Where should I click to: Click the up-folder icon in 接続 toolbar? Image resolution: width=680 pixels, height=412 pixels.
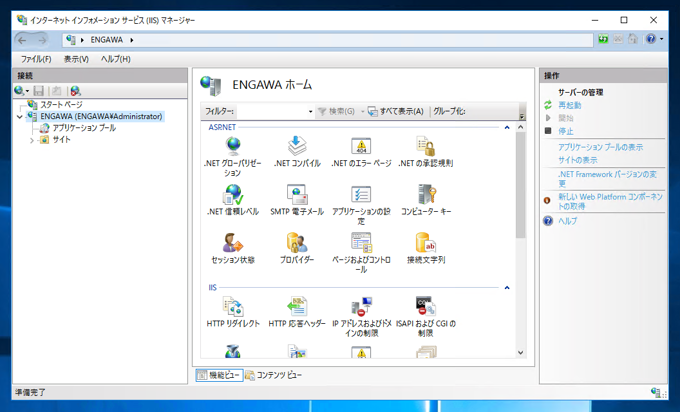tap(56, 91)
